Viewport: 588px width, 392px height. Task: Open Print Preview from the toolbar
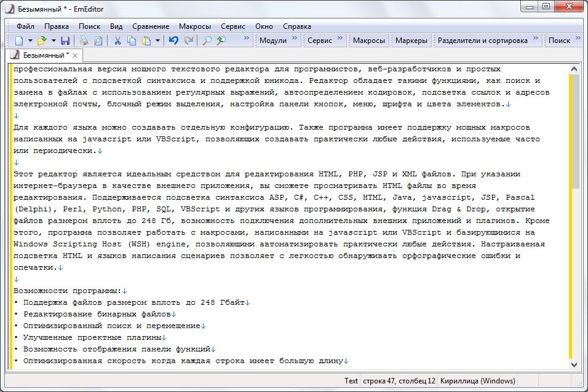(98, 41)
